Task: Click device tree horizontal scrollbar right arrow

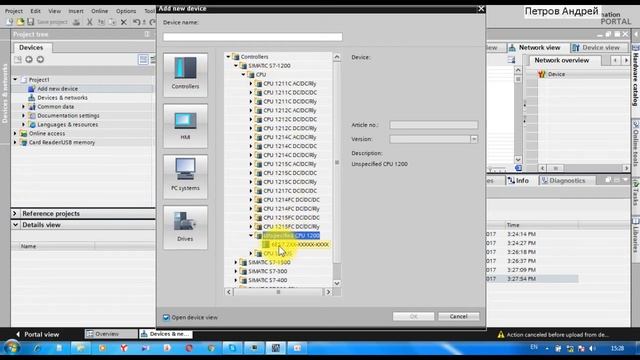Action: point(328,292)
